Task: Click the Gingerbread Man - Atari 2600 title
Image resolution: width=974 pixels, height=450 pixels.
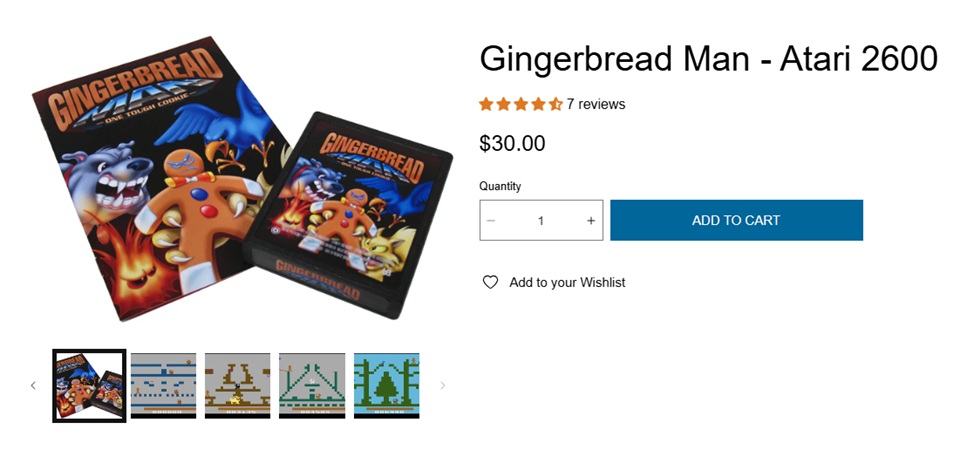Action: pos(708,59)
